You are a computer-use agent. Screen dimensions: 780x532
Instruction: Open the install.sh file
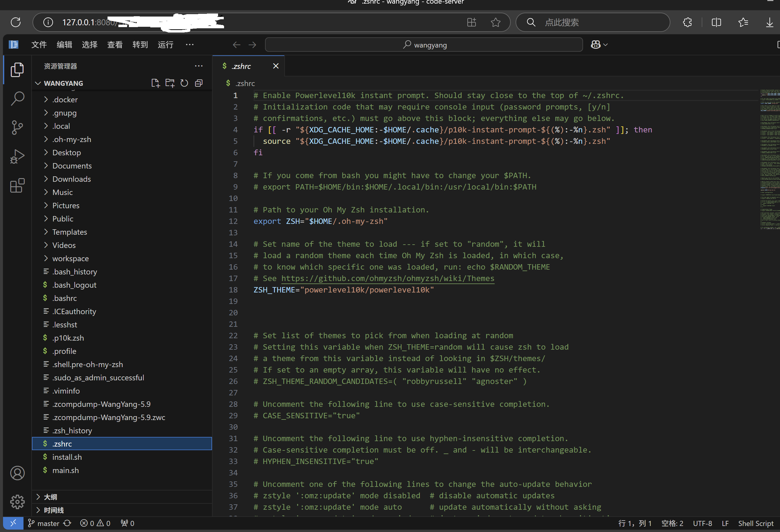[x=121, y=457]
